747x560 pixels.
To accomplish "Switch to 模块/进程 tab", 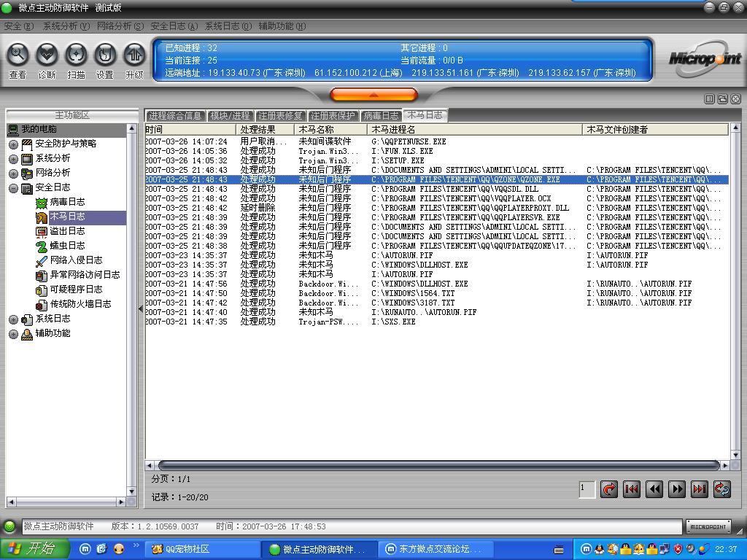I will (230, 116).
